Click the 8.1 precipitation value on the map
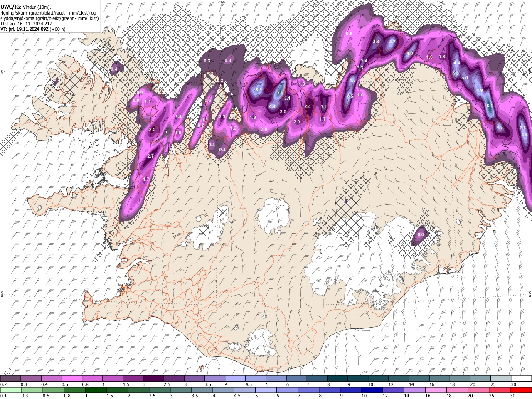 click(x=489, y=106)
